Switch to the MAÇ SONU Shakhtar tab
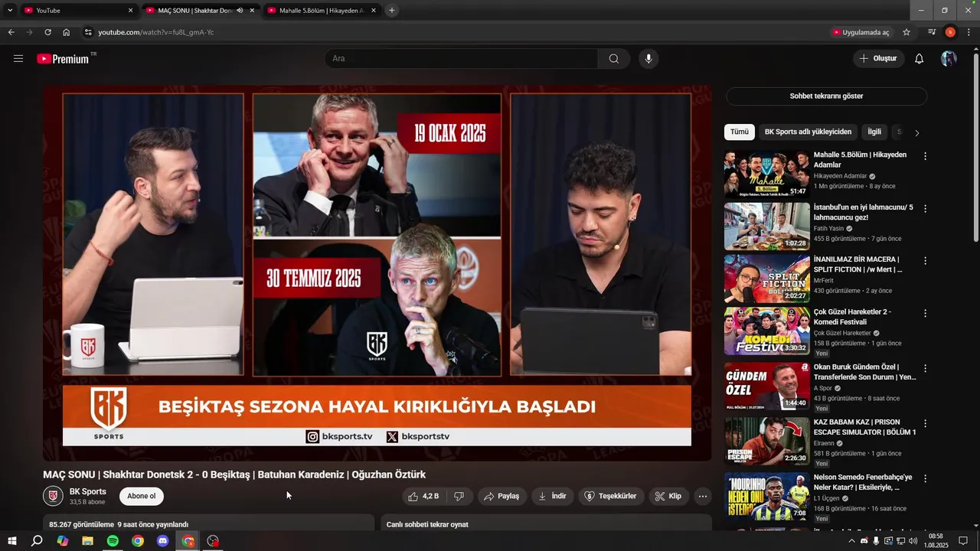The image size is (980, 551). point(201,11)
